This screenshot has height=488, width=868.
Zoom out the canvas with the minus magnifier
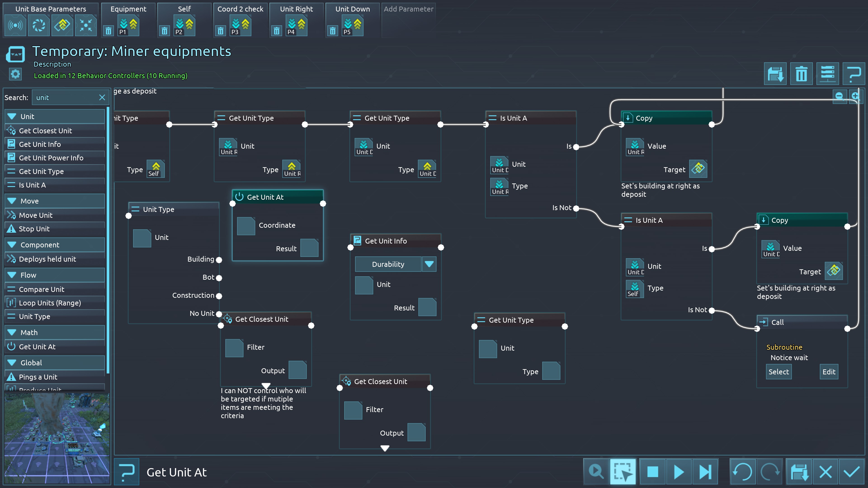click(839, 97)
